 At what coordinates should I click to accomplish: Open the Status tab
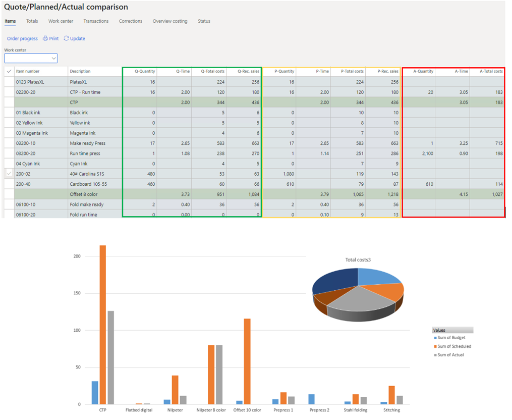click(x=204, y=21)
